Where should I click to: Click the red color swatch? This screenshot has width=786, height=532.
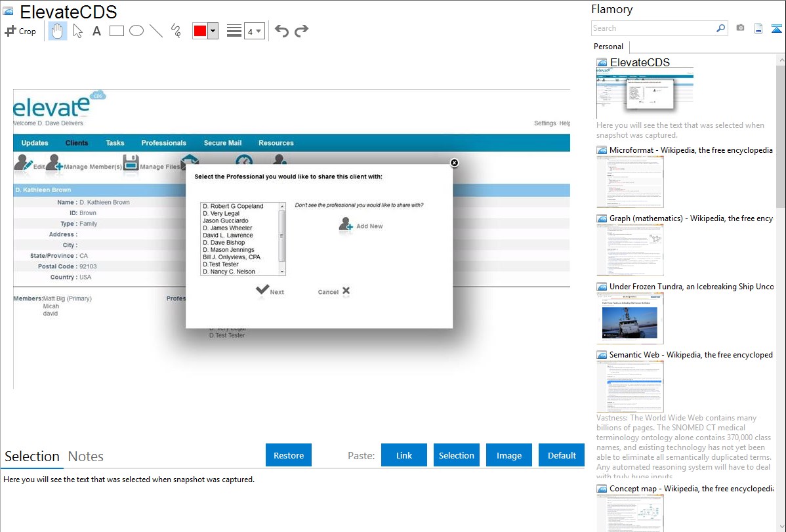click(x=200, y=31)
